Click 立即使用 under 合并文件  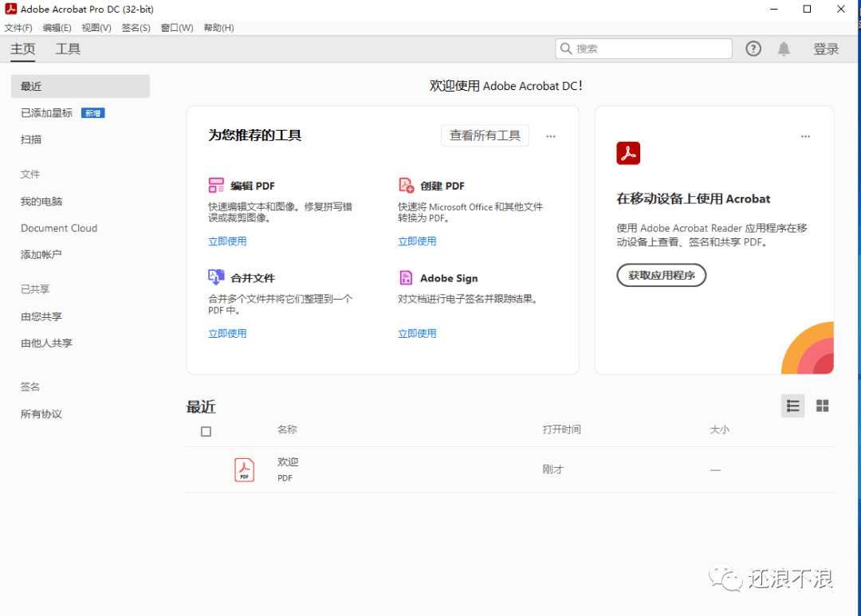click(x=227, y=333)
